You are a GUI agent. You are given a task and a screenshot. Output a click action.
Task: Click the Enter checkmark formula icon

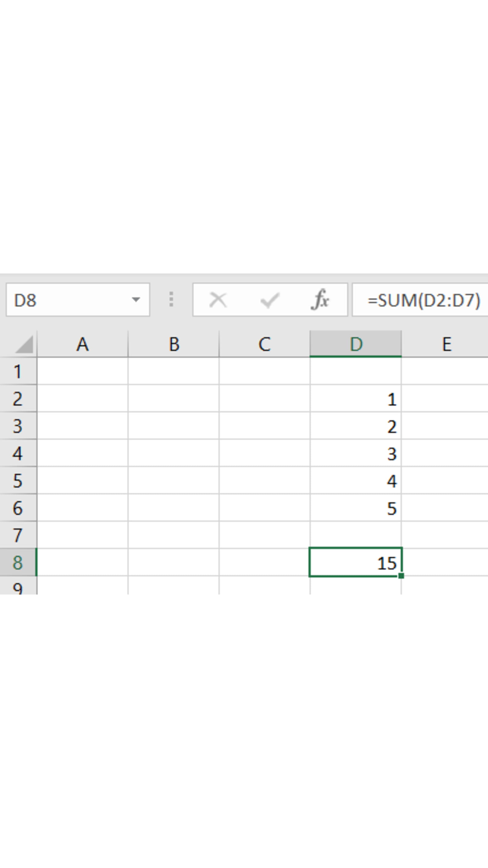(270, 299)
